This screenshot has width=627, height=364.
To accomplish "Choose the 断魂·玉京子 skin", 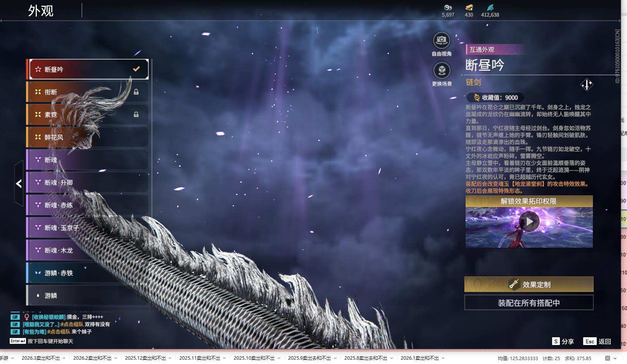I will [88, 228].
